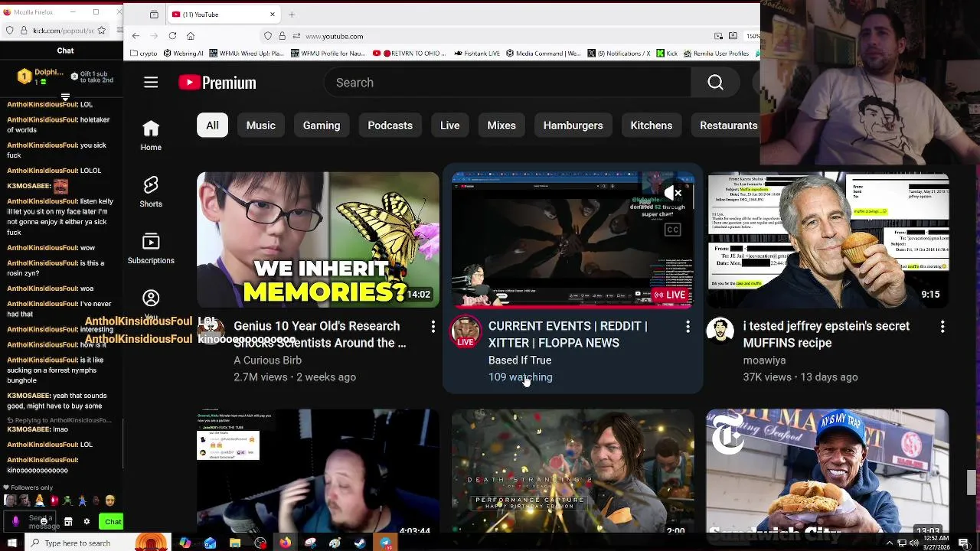Toggle captions on the live preview
Image resolution: width=980 pixels, height=551 pixels.
tap(673, 230)
